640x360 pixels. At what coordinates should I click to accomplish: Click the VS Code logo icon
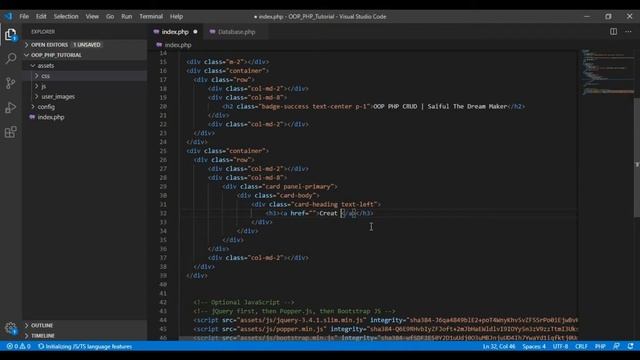pyautogui.click(x=8, y=16)
